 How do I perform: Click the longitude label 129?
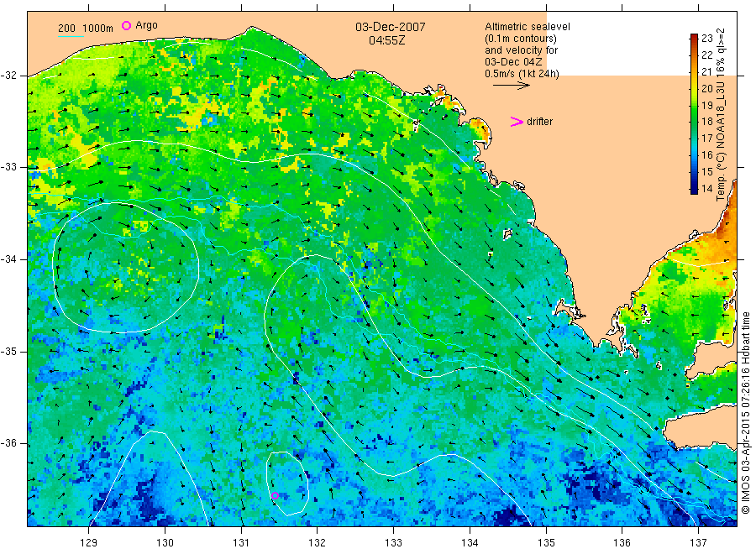(x=89, y=543)
